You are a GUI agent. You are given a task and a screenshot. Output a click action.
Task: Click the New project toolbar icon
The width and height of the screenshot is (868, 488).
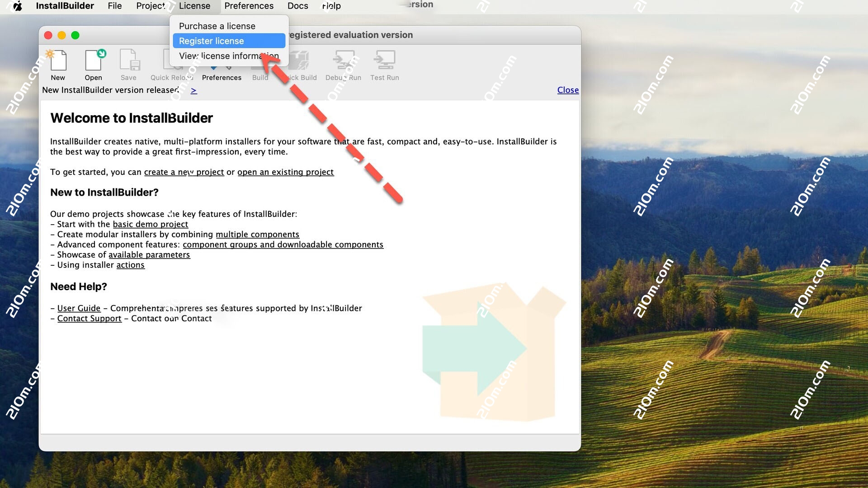pos(58,60)
